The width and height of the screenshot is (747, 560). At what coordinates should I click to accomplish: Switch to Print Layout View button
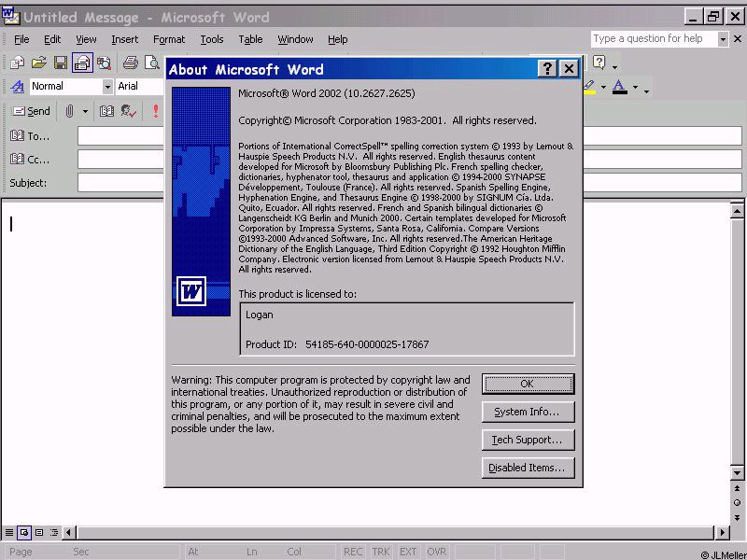39,532
